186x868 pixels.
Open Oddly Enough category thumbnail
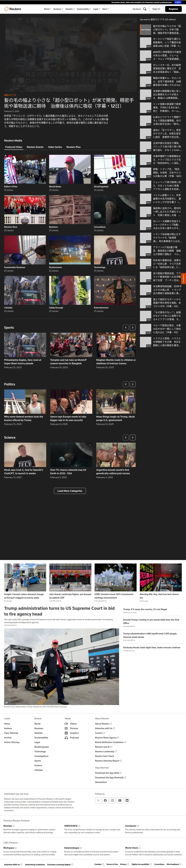pos(70,290)
